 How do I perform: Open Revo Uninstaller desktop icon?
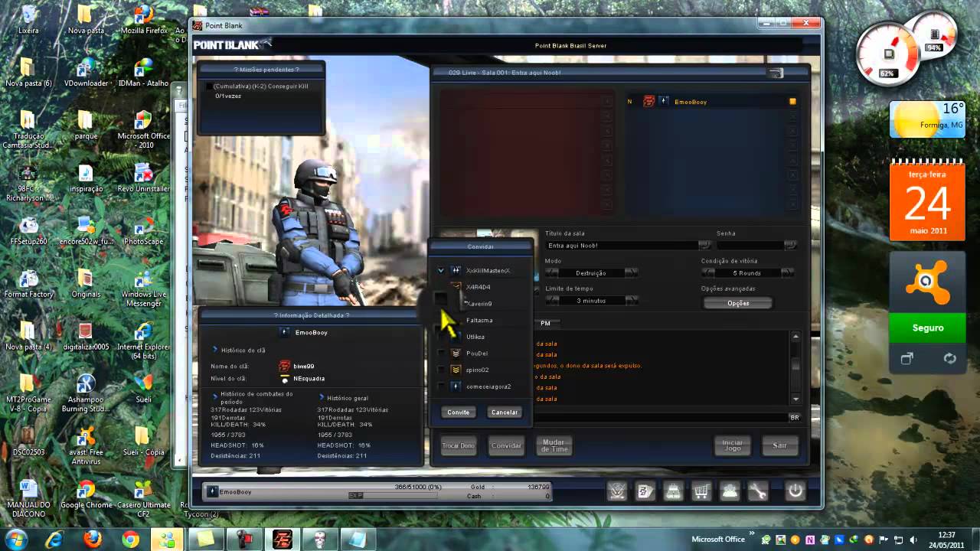coord(143,178)
